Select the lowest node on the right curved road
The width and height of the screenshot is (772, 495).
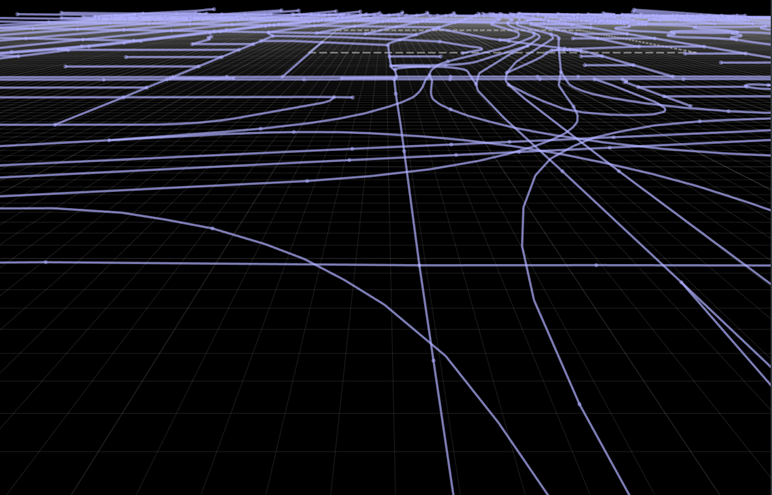click(578, 403)
